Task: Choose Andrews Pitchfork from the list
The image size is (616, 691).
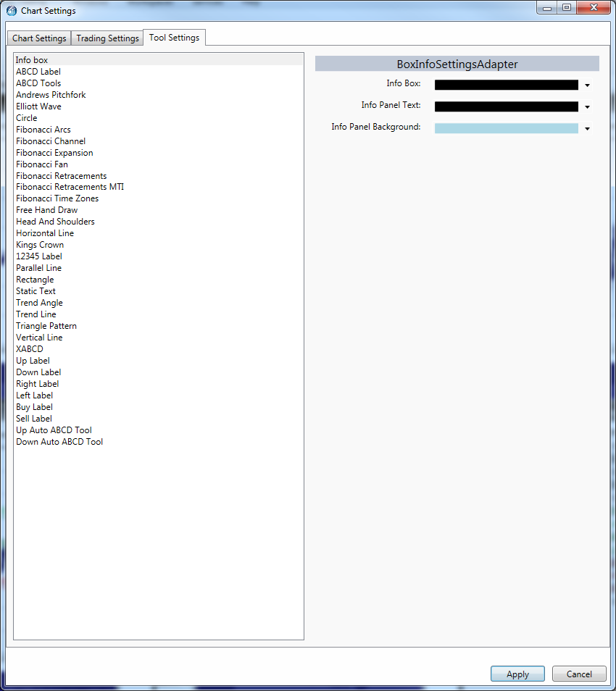Action: pos(159,95)
